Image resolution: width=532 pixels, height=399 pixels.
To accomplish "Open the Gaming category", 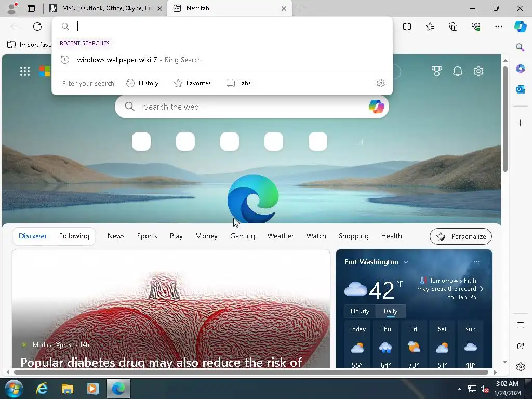I will pyautogui.click(x=242, y=236).
